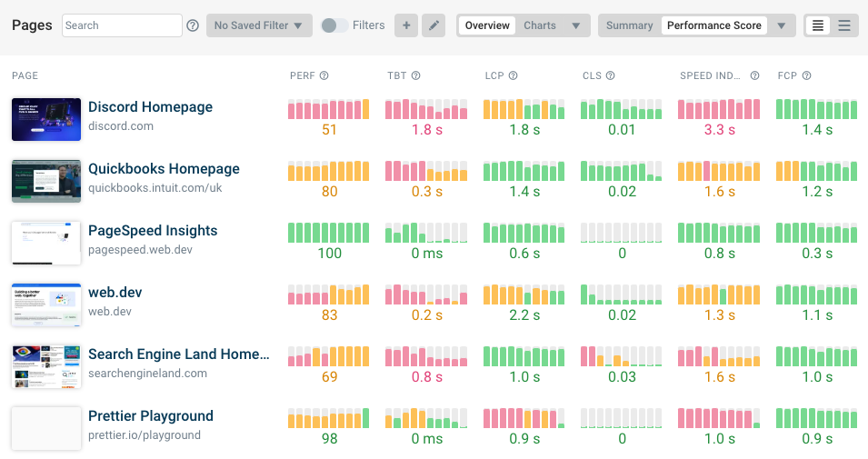
Task: Expand dropdown arrow beside Charts tab
Action: point(575,25)
